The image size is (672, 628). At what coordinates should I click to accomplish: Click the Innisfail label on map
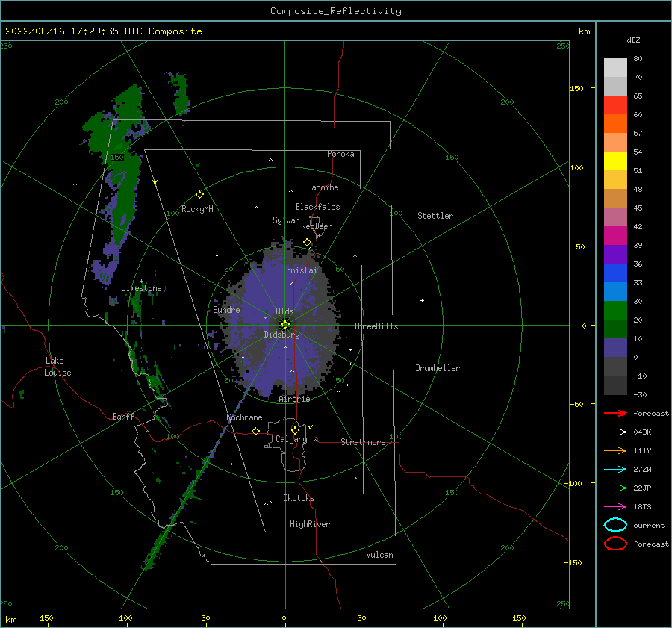(302, 270)
